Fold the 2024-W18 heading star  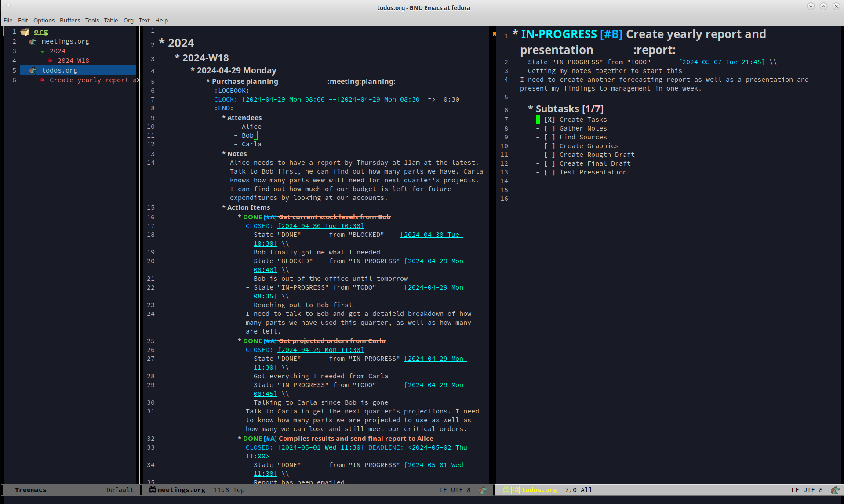click(177, 57)
